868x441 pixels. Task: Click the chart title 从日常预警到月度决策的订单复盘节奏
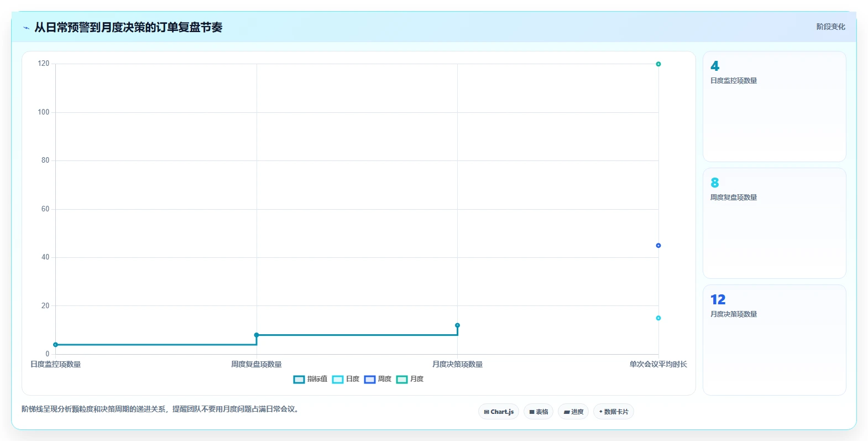[x=128, y=28]
